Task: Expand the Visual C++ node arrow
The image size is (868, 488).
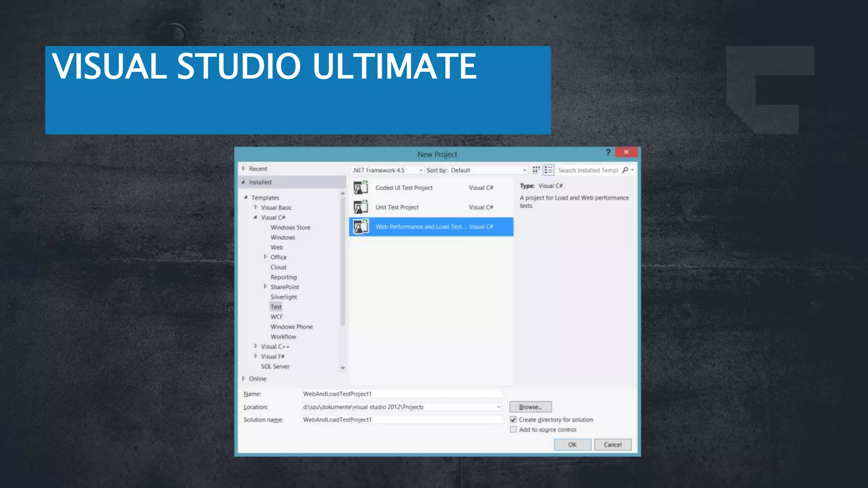Action: 256,346
